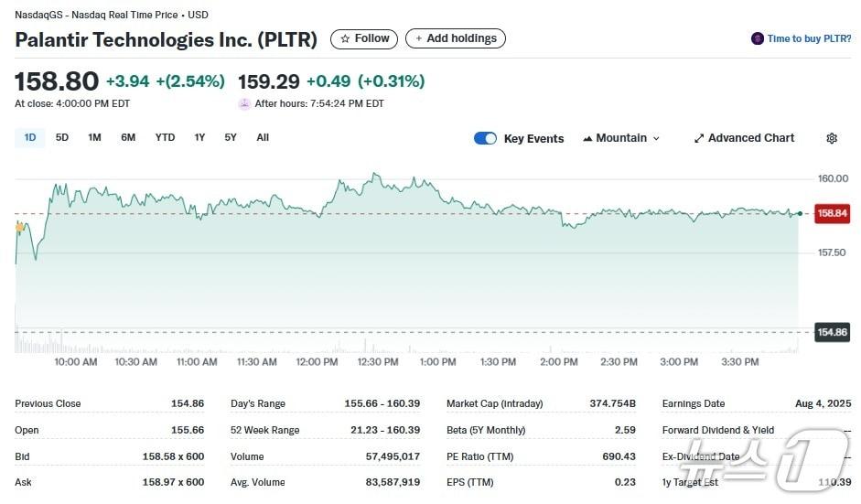
Task: Click the red 158.84 current price label
Action: [832, 213]
